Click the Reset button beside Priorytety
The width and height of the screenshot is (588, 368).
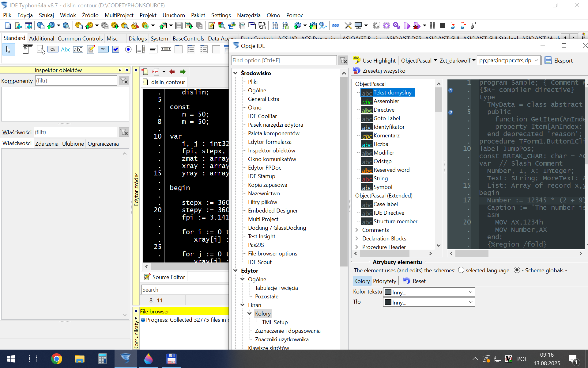[414, 281]
